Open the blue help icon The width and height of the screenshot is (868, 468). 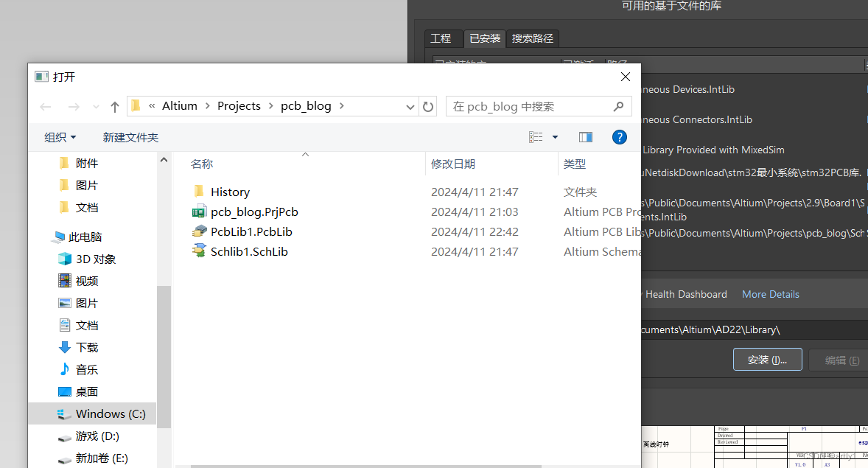pos(620,137)
